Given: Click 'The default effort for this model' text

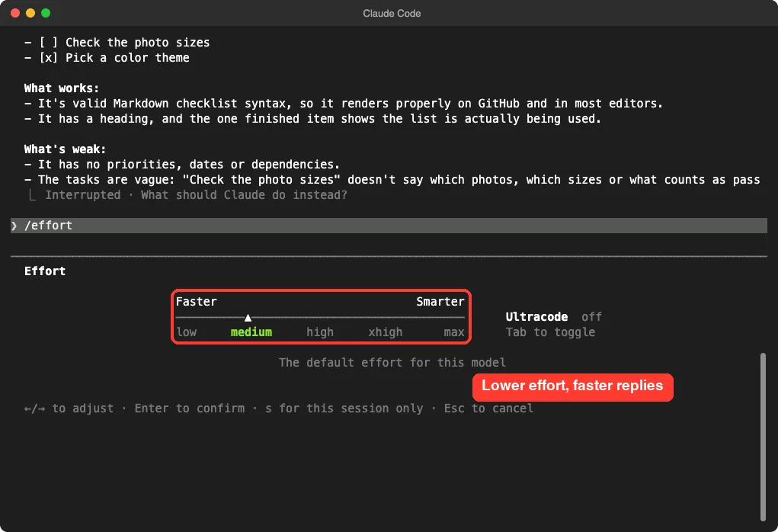Looking at the screenshot, I should click(392, 363).
